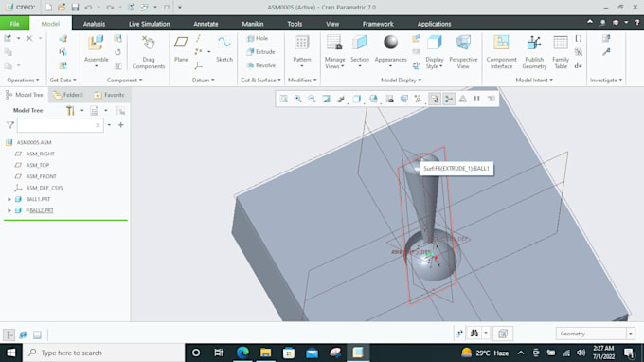
Task: Expand BALL2.PRT in model tree
Action: coord(9,210)
